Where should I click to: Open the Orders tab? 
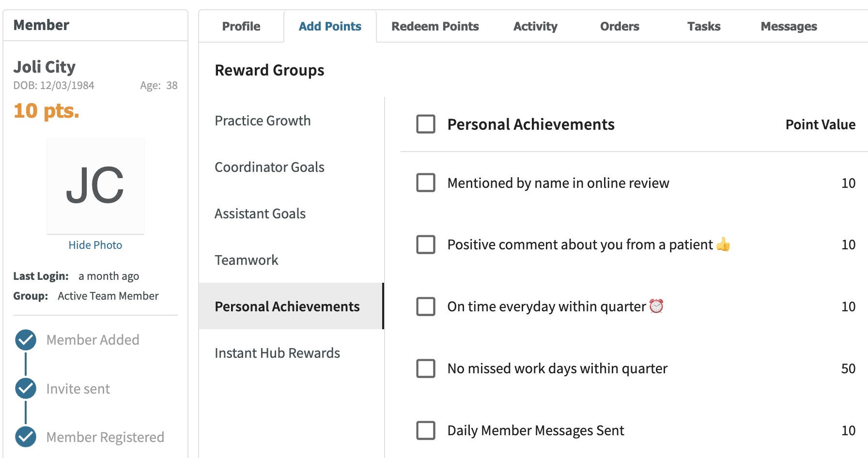pyautogui.click(x=620, y=26)
